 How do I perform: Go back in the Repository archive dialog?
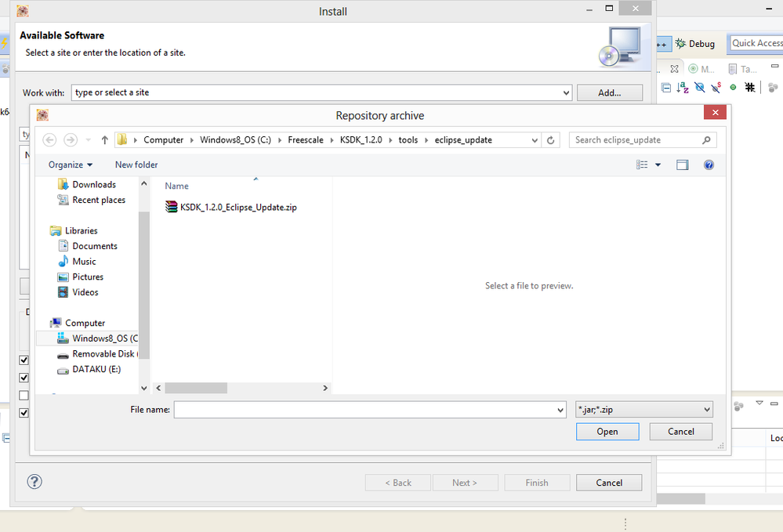[49, 140]
